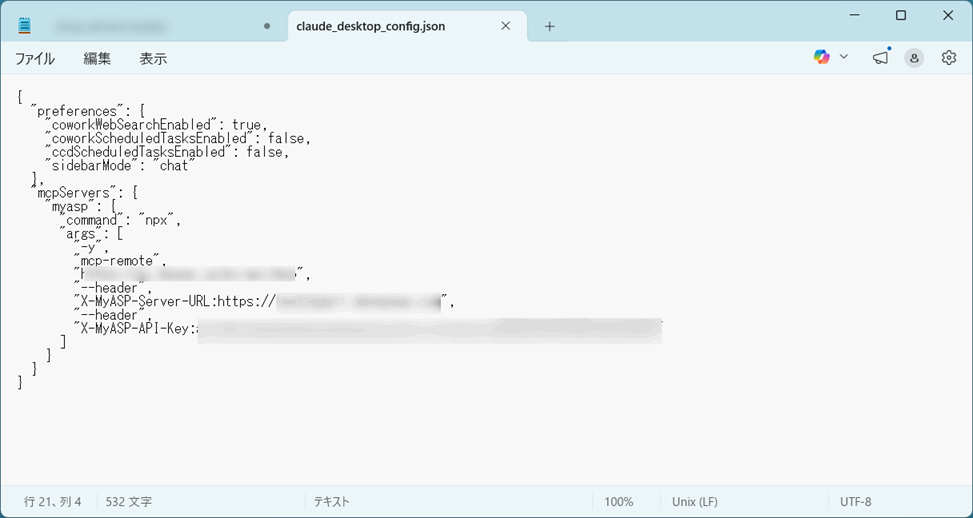The height and width of the screenshot is (518, 973).
Task: Close the claude_desktop_config.json tab
Action: click(x=506, y=27)
